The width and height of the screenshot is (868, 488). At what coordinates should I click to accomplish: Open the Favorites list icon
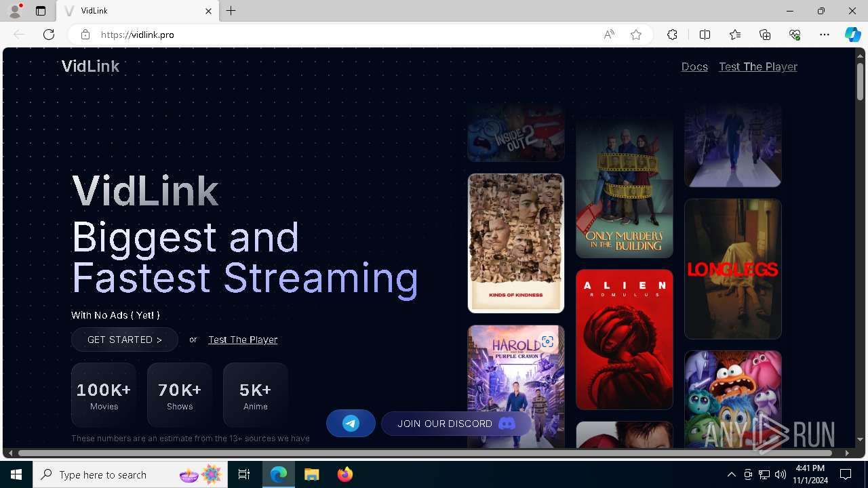(x=735, y=35)
